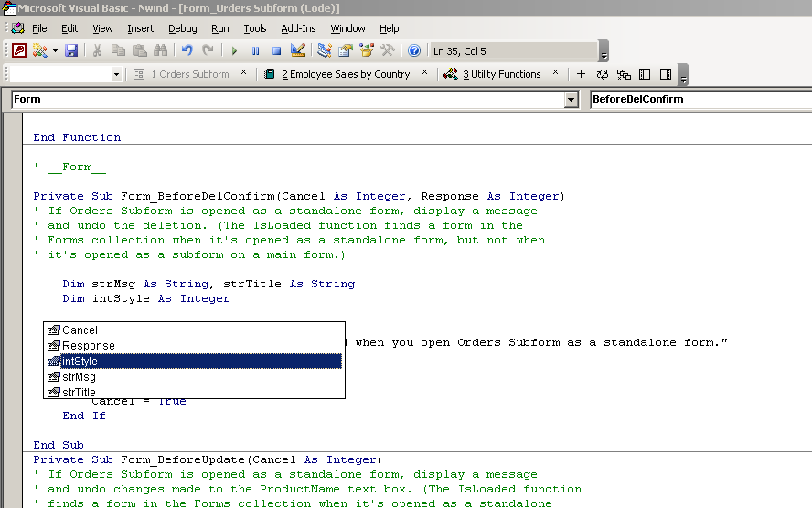The height and width of the screenshot is (508, 812).
Task: Close the Utility Functions tab
Action: point(556,72)
